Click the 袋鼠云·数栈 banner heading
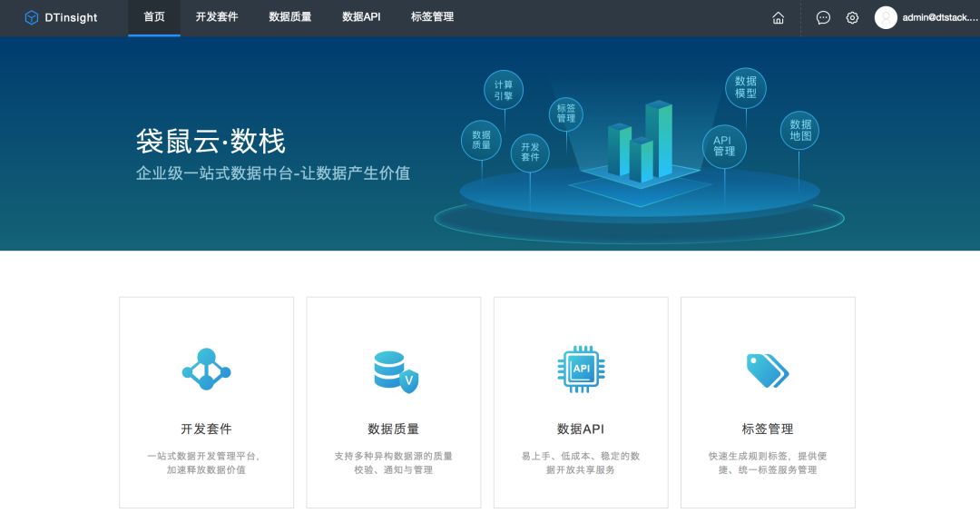The image size is (980, 523). pyautogui.click(x=211, y=141)
